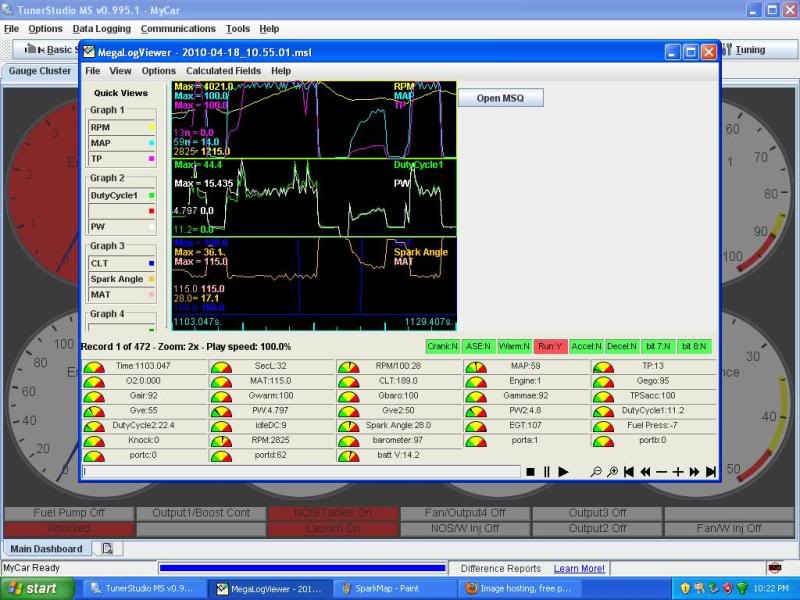Screen dimensions: 800x600
Task: Zoom in on the log graph
Action: click(x=612, y=471)
